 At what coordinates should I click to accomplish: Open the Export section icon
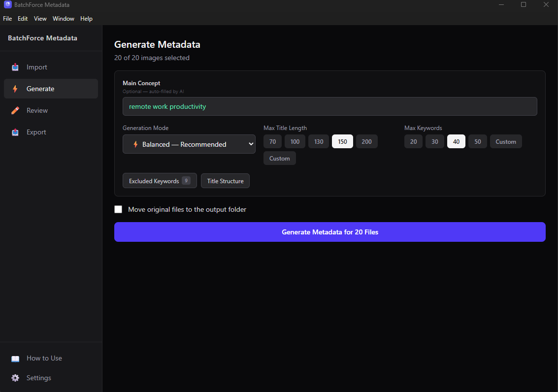click(15, 132)
